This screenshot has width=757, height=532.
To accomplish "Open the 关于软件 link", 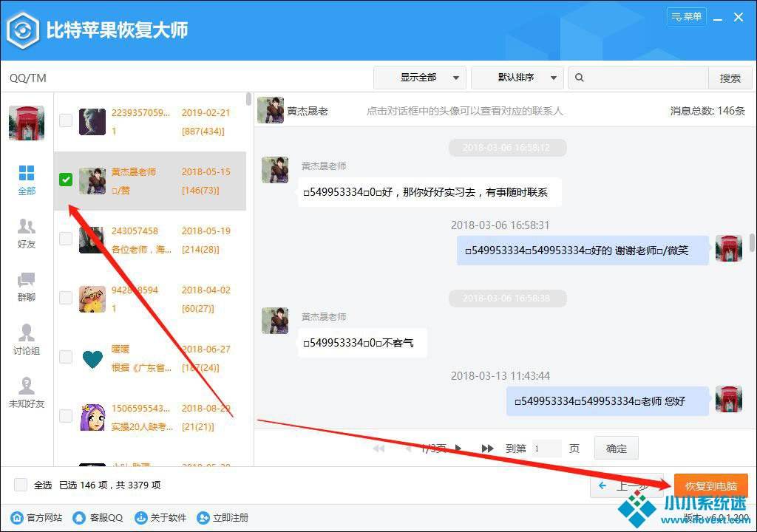I will pyautogui.click(x=160, y=517).
